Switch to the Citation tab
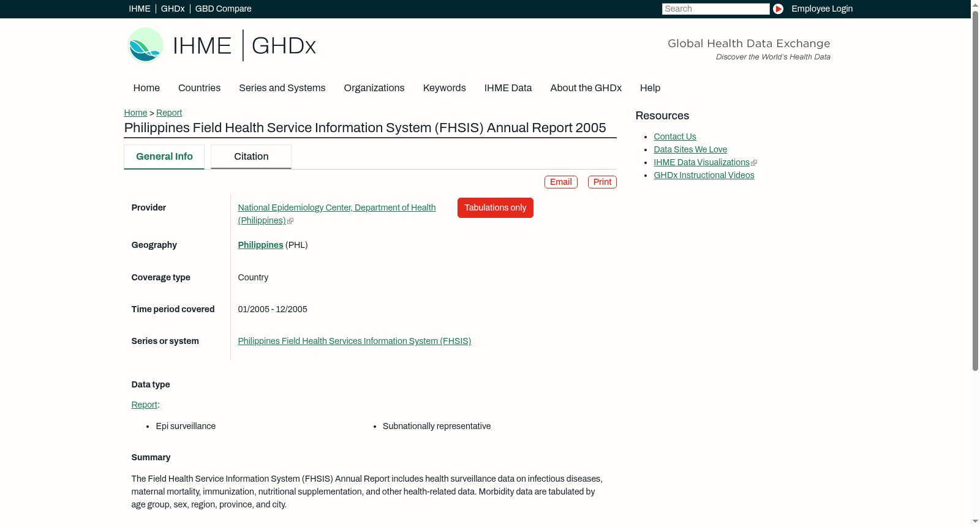Image resolution: width=980 pixels, height=527 pixels. [251, 157]
